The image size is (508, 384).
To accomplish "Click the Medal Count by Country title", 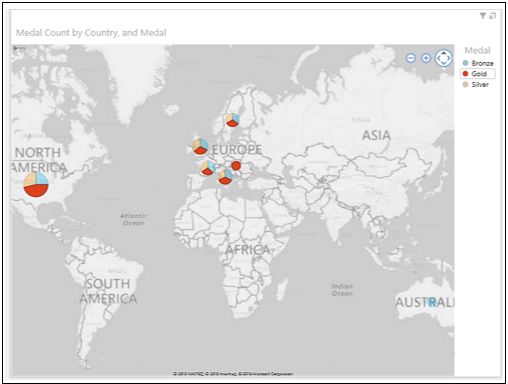I will click(x=91, y=33).
